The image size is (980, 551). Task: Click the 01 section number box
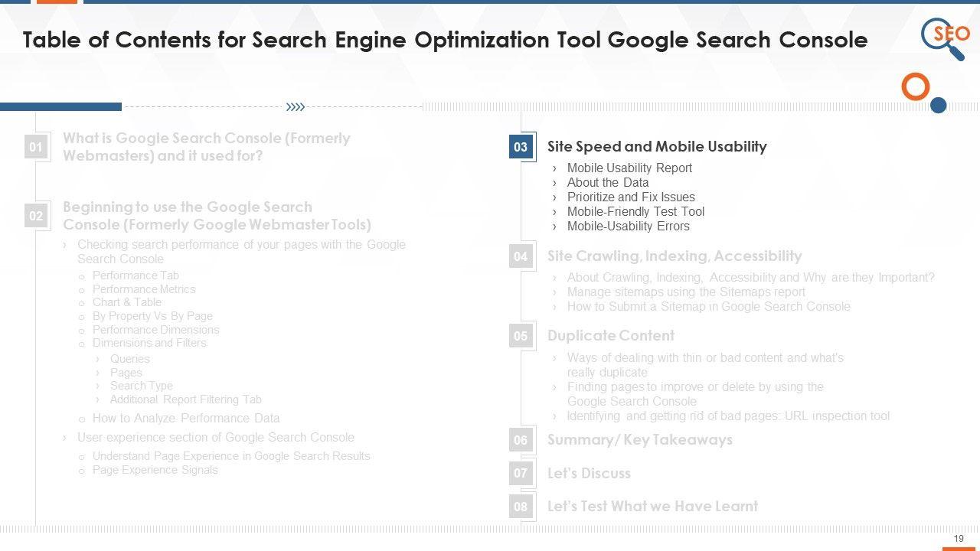pos(36,147)
